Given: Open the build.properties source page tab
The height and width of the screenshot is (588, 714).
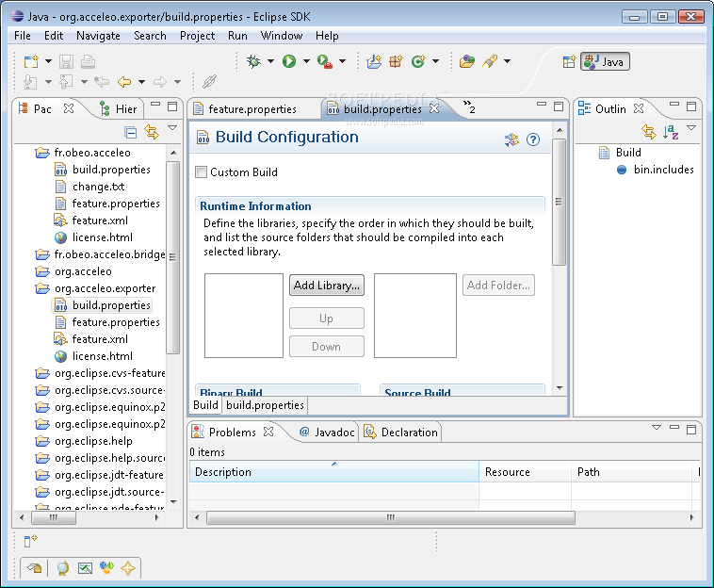Looking at the screenshot, I should pos(265,405).
